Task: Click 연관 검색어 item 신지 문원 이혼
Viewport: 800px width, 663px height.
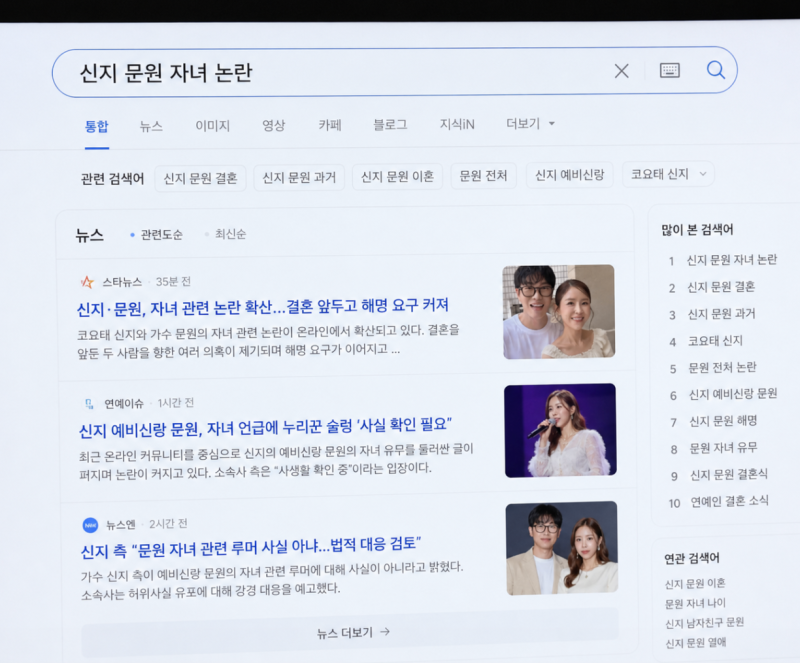Action: [x=695, y=584]
